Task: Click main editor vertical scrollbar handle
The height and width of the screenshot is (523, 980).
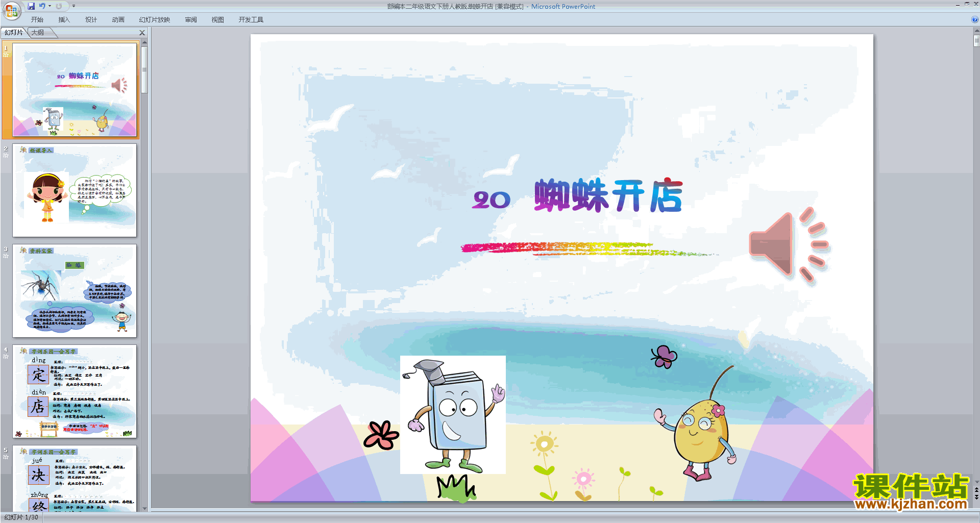Action: 976,41
